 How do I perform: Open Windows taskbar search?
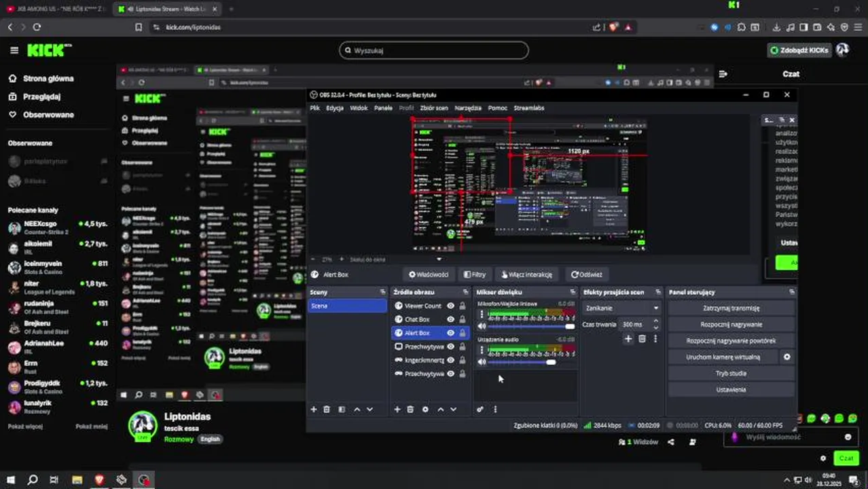pos(32,479)
